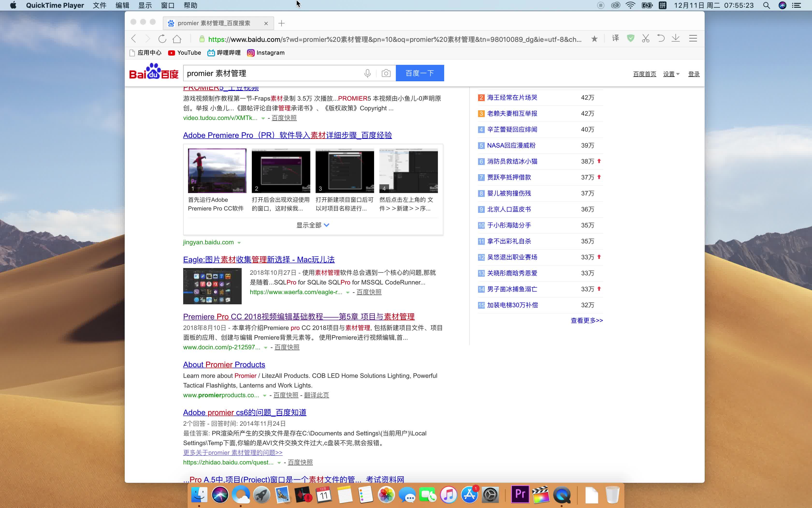Open Launchpad rocket in the dock
The image size is (812, 508).
click(262, 494)
